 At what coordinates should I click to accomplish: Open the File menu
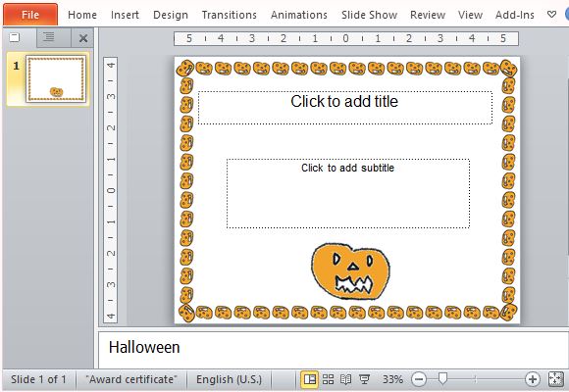click(x=30, y=15)
